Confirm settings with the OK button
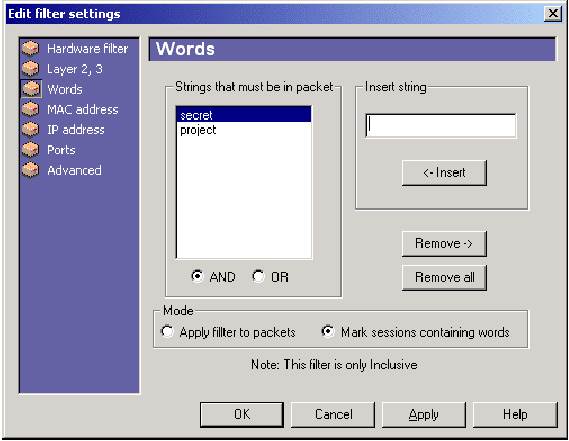This screenshot has width=569, height=441. click(242, 414)
